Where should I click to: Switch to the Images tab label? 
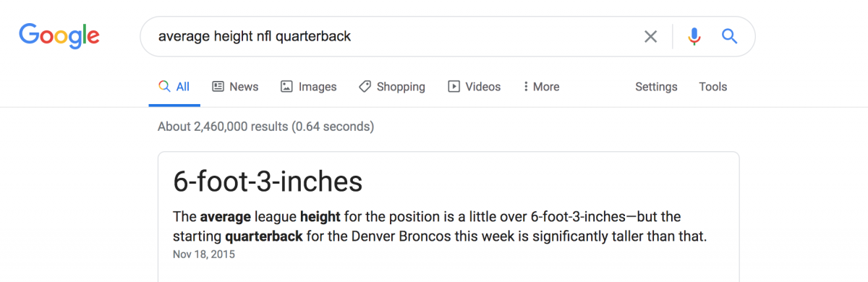(318, 87)
